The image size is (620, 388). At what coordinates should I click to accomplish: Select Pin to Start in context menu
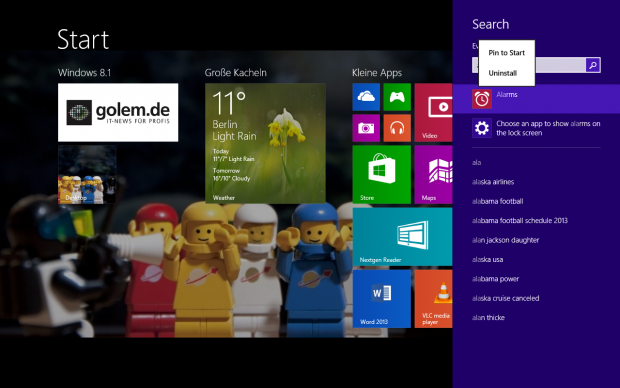point(507,53)
